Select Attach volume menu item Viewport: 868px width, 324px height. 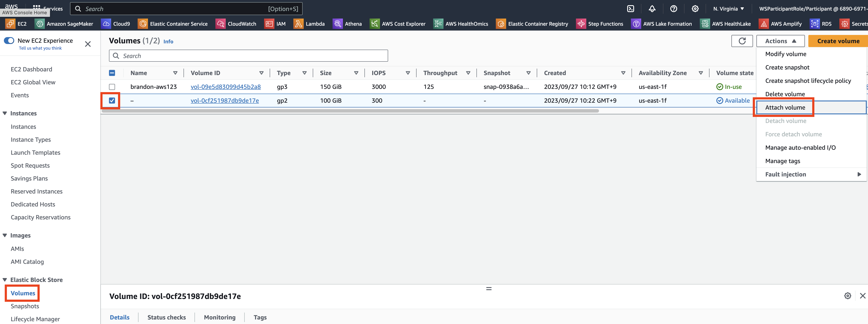click(811, 107)
